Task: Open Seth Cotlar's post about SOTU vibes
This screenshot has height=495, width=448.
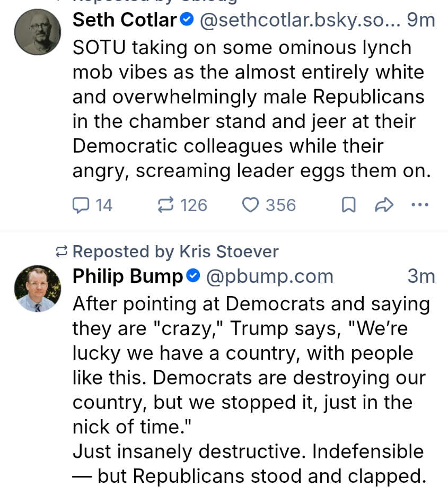Action: tap(249, 109)
